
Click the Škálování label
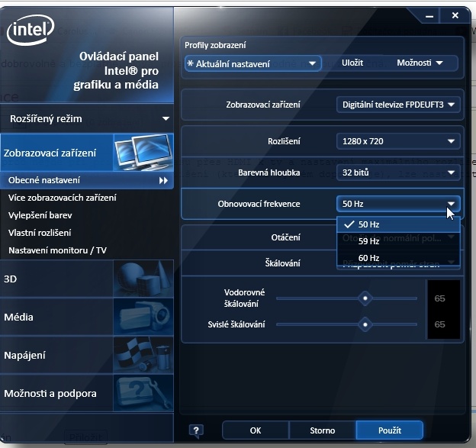pos(282,263)
